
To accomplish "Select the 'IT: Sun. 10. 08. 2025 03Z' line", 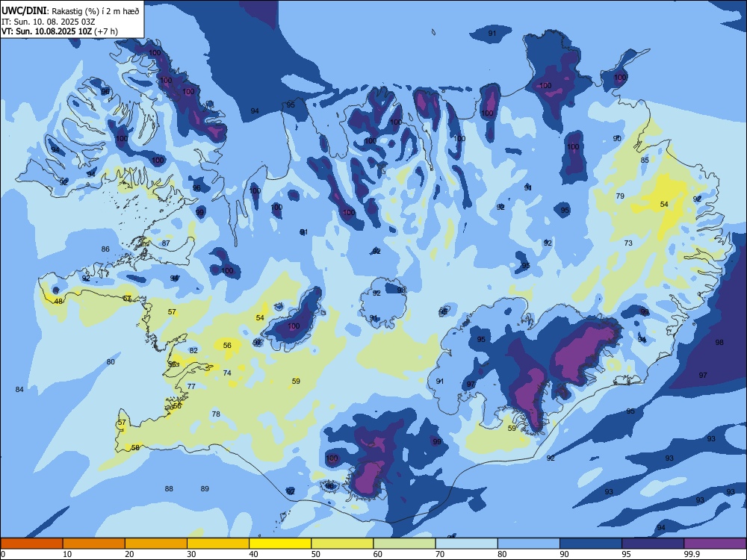I will [48, 22].
